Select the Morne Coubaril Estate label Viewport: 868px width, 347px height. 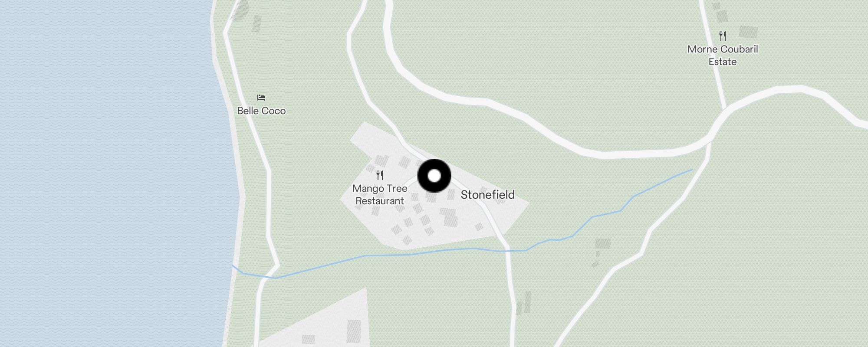pyautogui.click(x=723, y=55)
